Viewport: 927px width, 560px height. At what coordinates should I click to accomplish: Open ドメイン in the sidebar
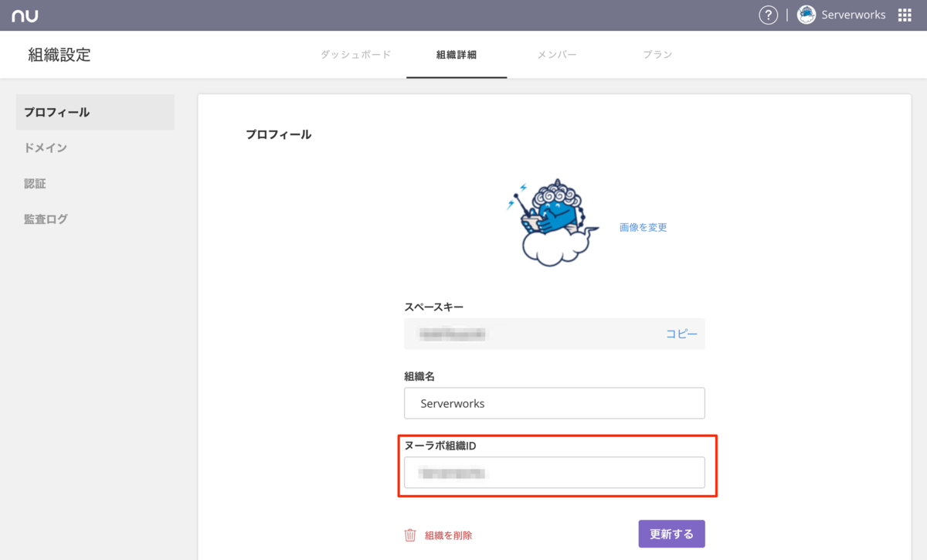46,148
